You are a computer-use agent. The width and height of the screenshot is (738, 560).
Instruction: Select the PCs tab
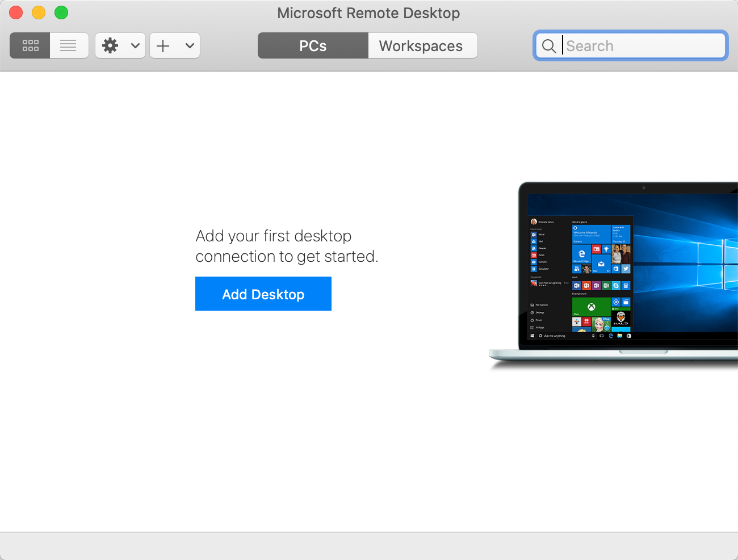tap(313, 45)
